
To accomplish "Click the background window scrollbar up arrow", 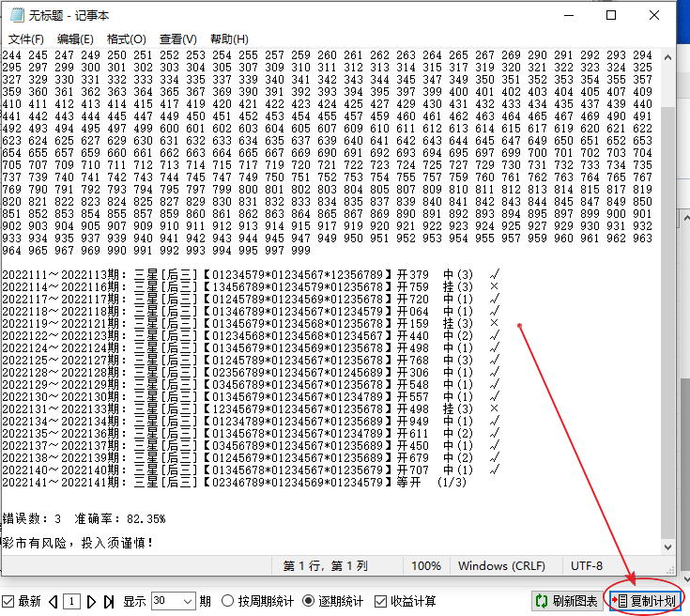I will tap(686, 218).
